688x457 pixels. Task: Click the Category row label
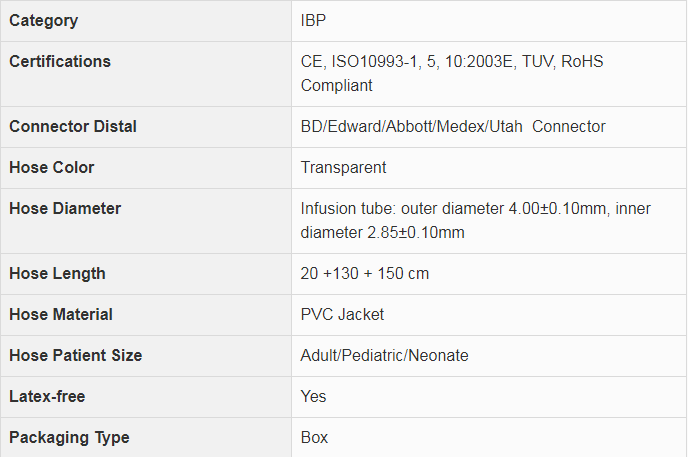(43, 20)
